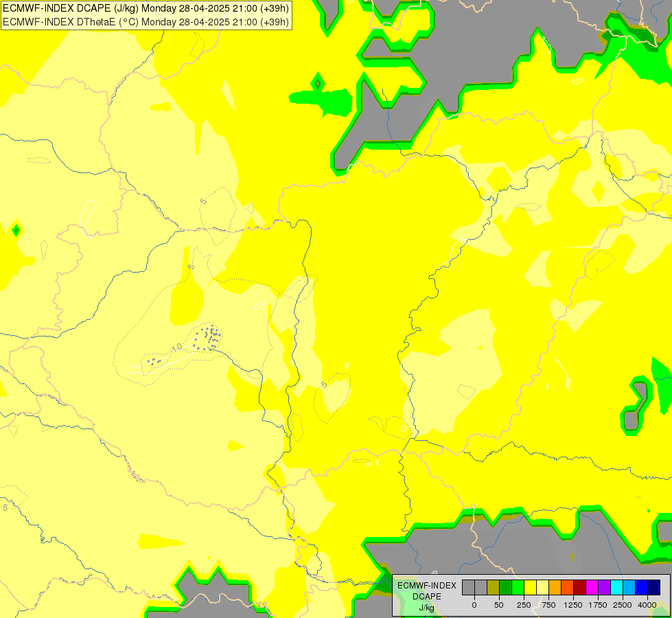This screenshot has height=618, width=672.
Task: Click the '2500' value under the legend
Action: (623, 605)
